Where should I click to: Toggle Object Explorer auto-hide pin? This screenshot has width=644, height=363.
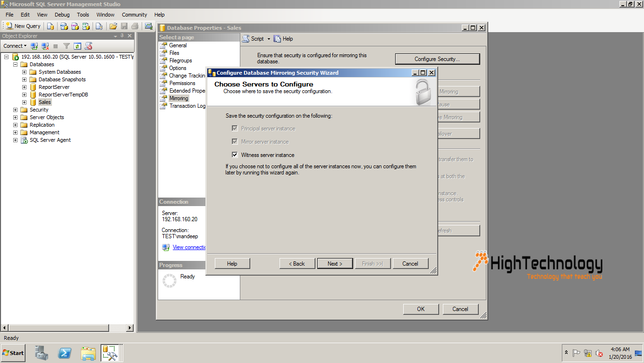tap(122, 36)
